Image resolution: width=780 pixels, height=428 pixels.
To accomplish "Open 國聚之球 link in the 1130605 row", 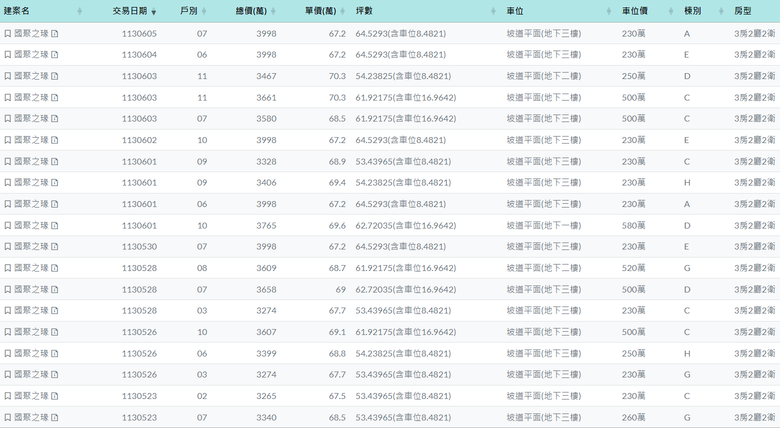I will pos(31,34).
